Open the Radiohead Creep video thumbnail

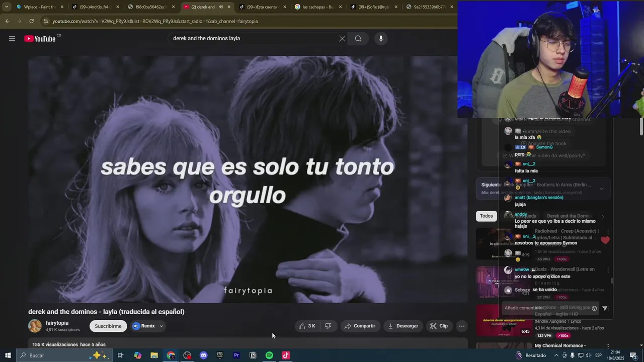pyautogui.click(x=504, y=244)
